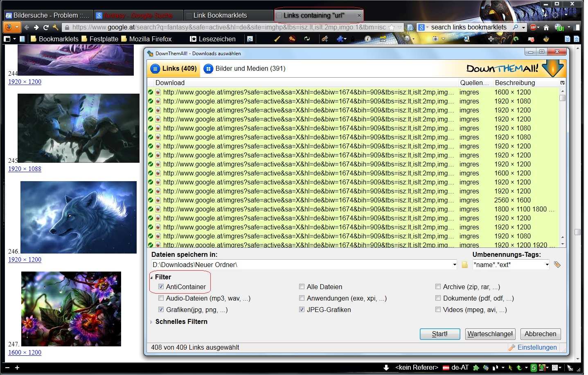Open the renaming tags help icon
The height and width of the screenshot is (375, 588).
coord(557,265)
